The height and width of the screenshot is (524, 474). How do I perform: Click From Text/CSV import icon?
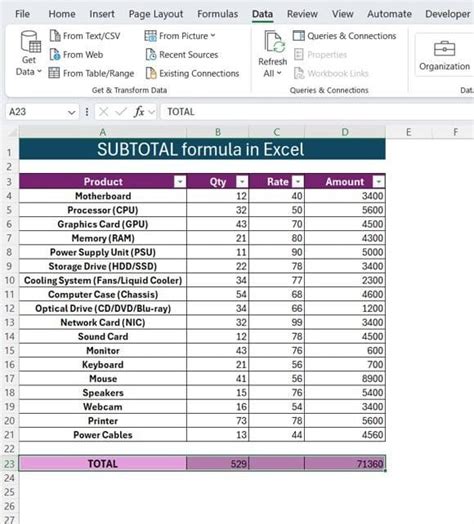55,35
